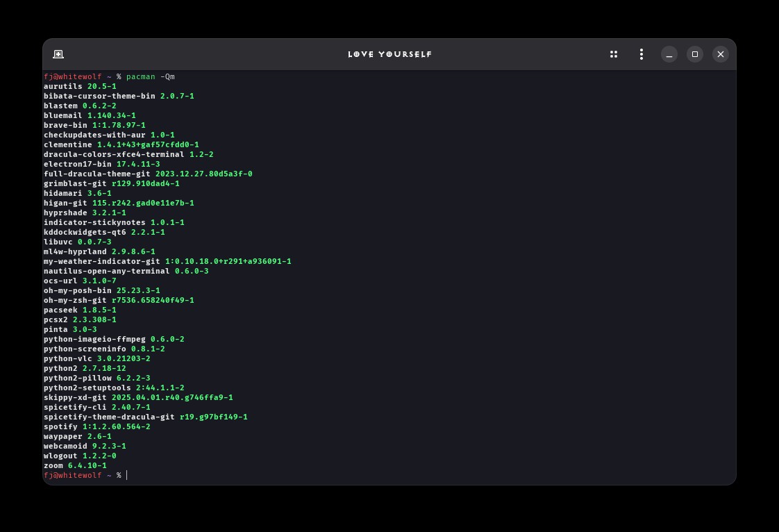Close the terminal window
Viewport: 779px width, 532px height.
tap(721, 54)
